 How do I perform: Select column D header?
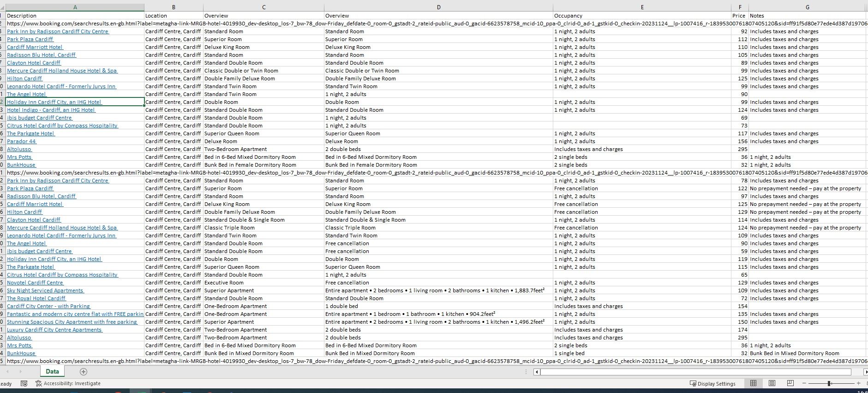pyautogui.click(x=439, y=7)
